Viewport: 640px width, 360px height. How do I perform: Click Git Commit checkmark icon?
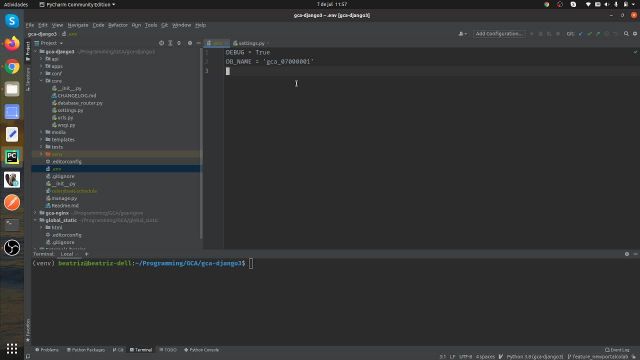click(x=589, y=34)
